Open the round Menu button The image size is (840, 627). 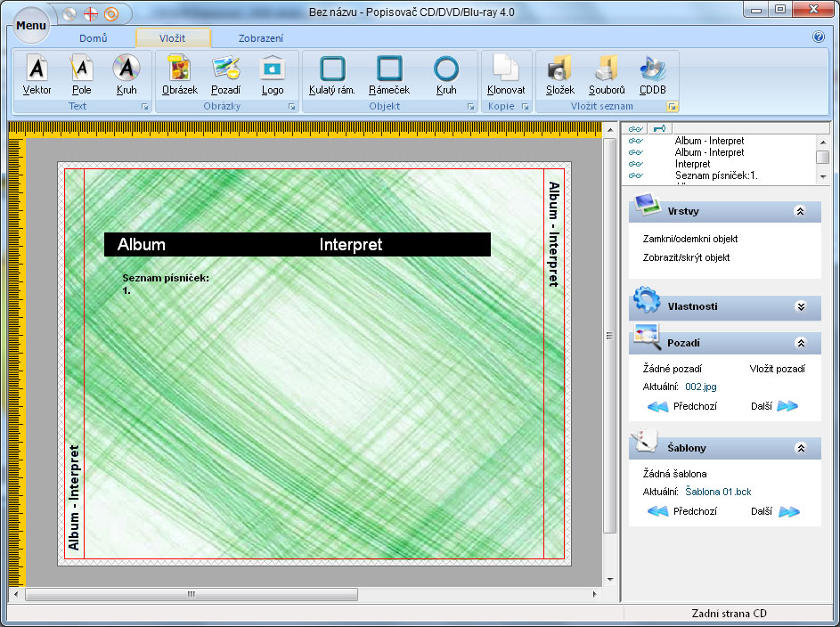click(31, 25)
